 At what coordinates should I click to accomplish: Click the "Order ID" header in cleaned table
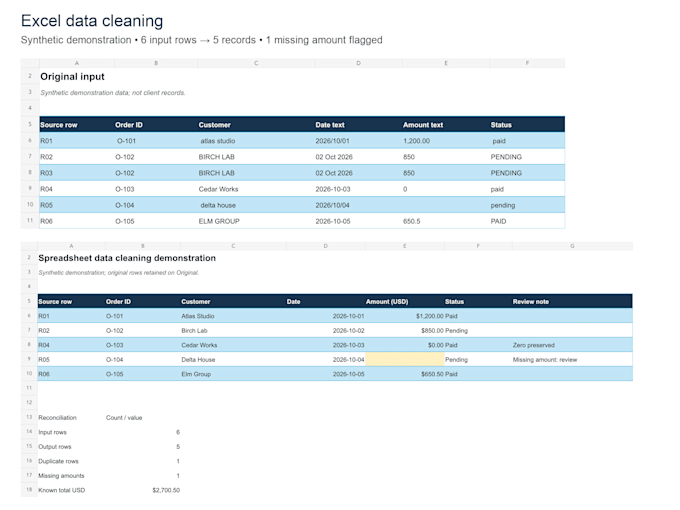(x=118, y=301)
